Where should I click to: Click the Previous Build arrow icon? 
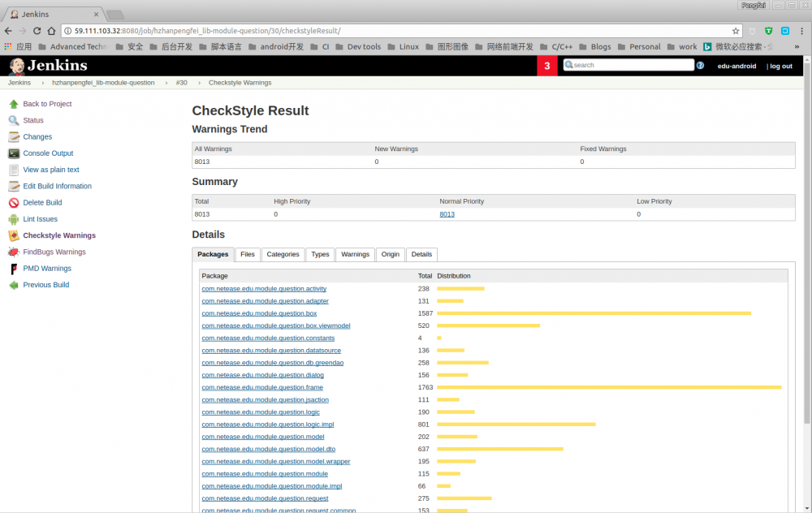point(14,285)
